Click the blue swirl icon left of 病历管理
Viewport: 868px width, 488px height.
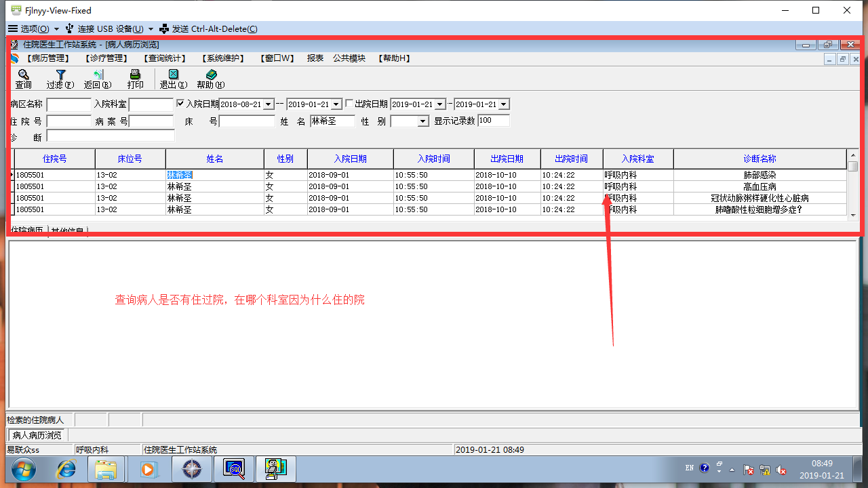pyautogui.click(x=14, y=58)
